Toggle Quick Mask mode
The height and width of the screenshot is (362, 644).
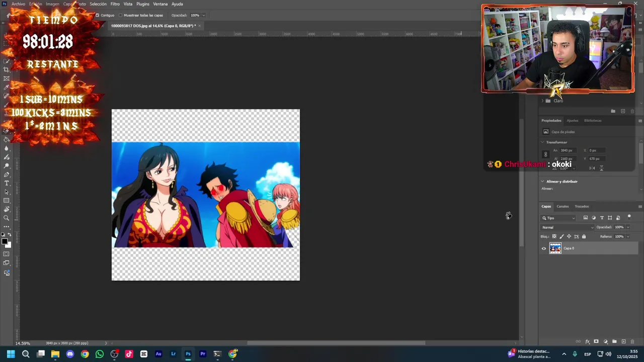coord(7,254)
